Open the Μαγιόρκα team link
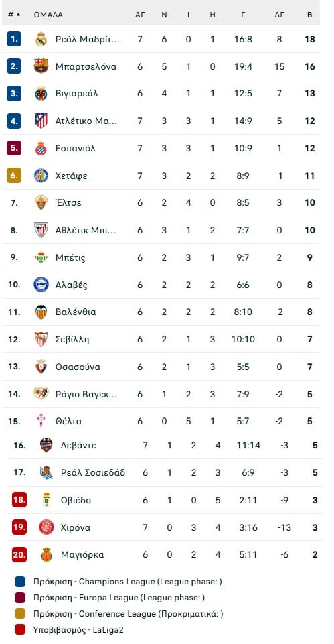Viewport: 334px width, 644px height. [82, 554]
